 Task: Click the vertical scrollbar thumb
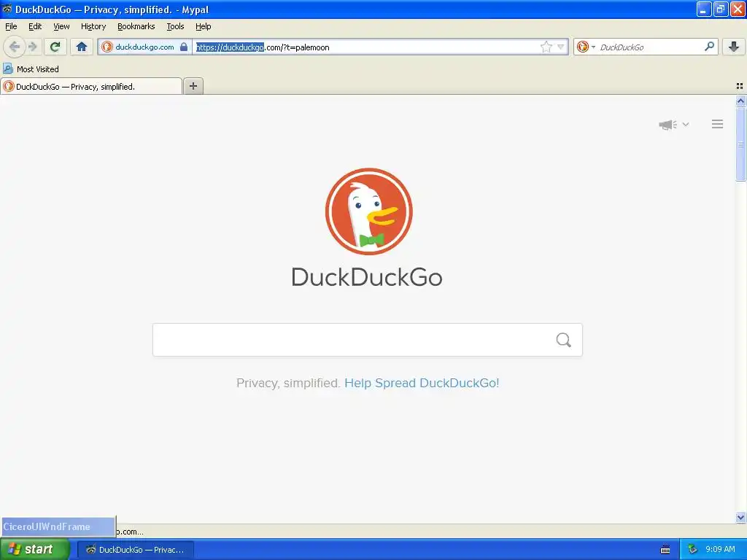coord(741,144)
